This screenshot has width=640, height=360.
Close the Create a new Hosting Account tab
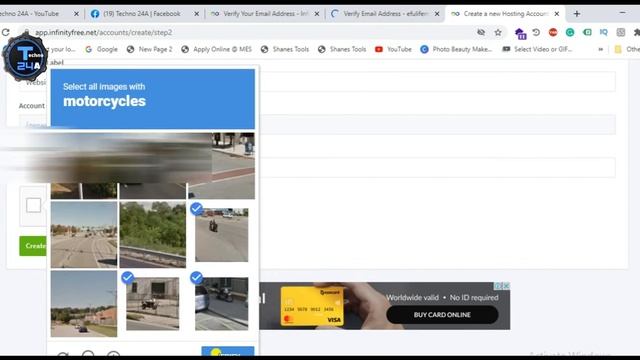click(557, 14)
